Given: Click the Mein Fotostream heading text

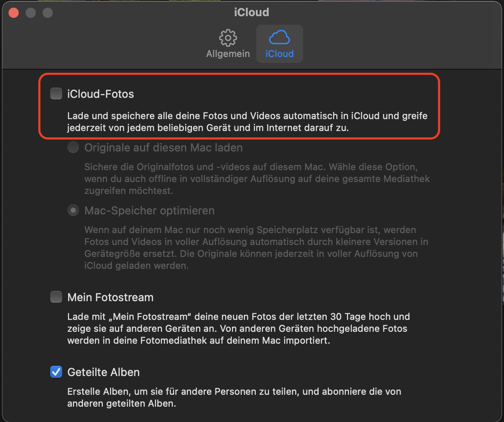Looking at the screenshot, I should coord(110,297).
